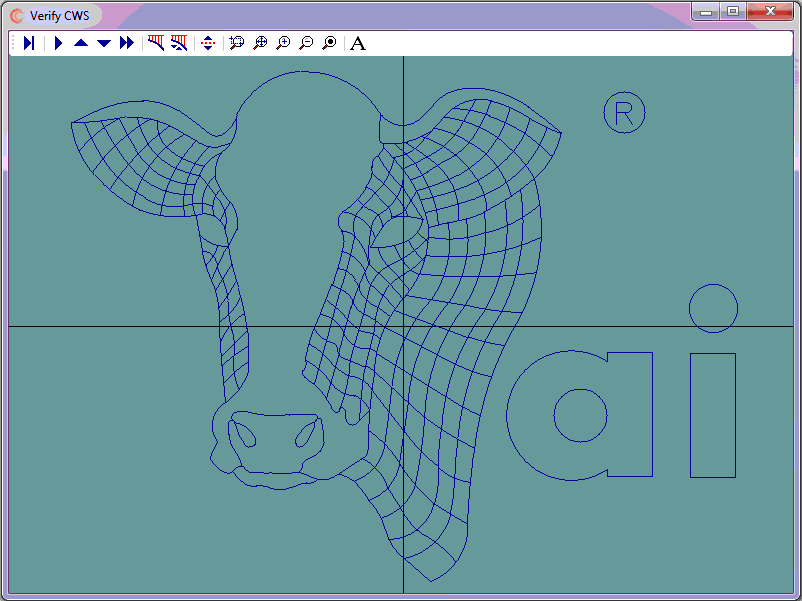This screenshot has width=802, height=601.
Task: Click the Verify CWS app icon in title bar
Action: click(17, 16)
